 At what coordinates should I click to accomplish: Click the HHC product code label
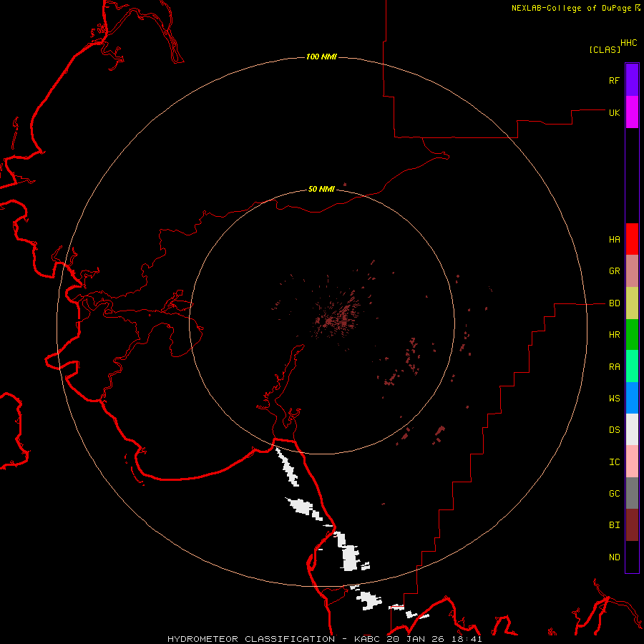[628, 43]
